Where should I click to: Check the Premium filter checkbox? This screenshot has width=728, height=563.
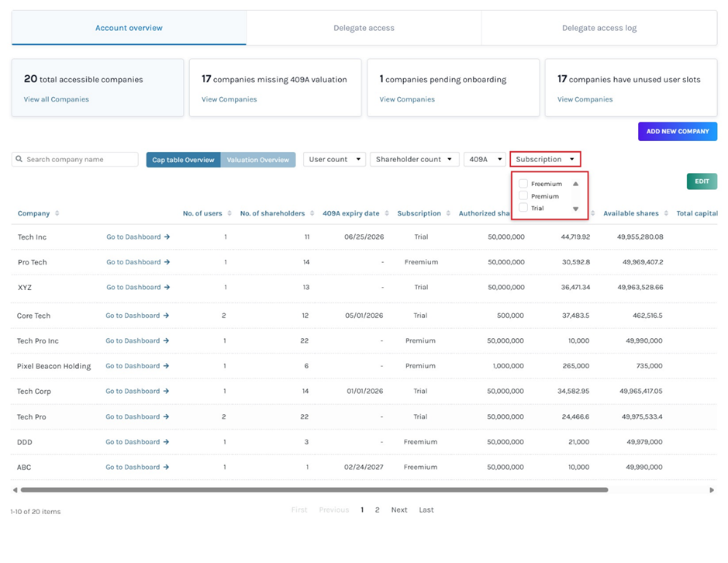(523, 196)
